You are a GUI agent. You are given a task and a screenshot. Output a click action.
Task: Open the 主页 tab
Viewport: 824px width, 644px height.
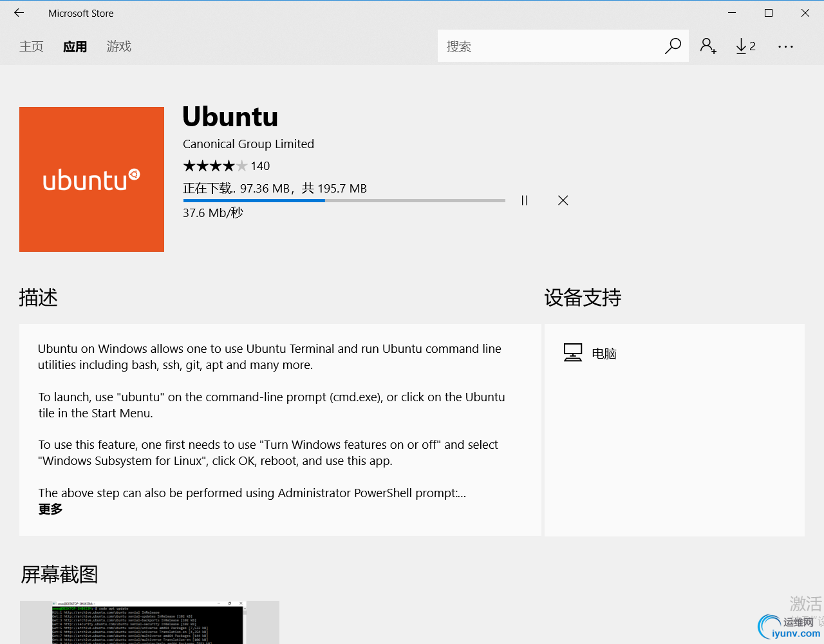32,46
